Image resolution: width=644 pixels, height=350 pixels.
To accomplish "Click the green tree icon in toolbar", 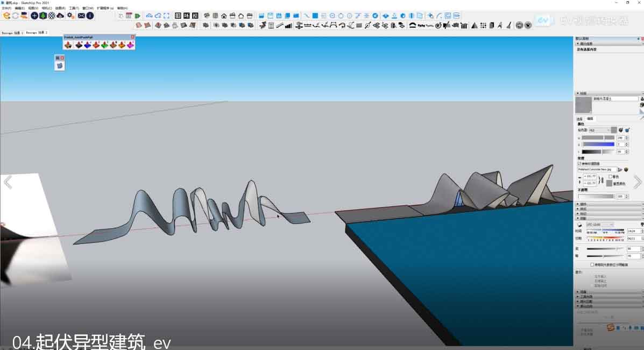I will pos(43,16).
